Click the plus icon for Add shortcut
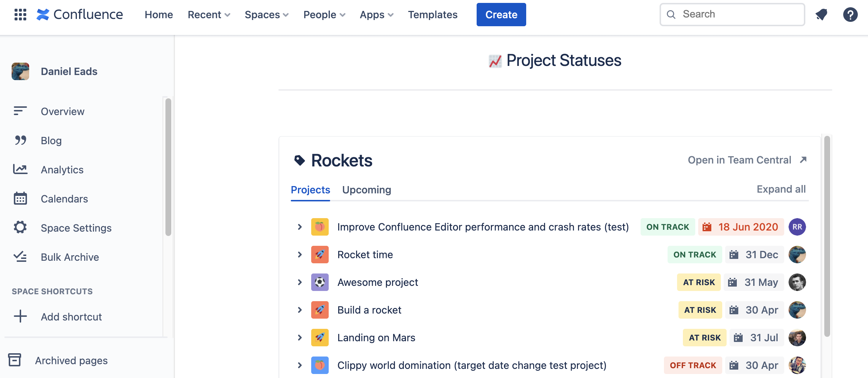 tap(20, 316)
